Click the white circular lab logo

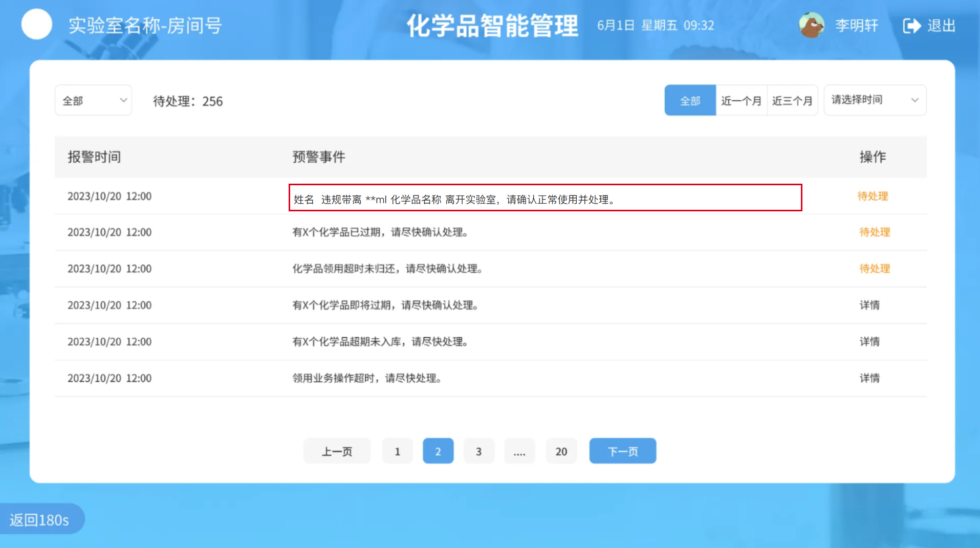[x=36, y=25]
